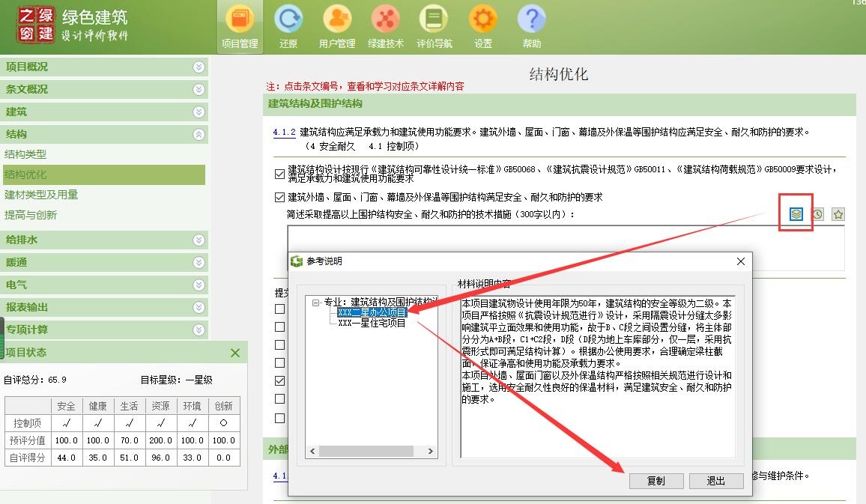
Task: Open 评价导航 navigation icon
Action: (434, 26)
